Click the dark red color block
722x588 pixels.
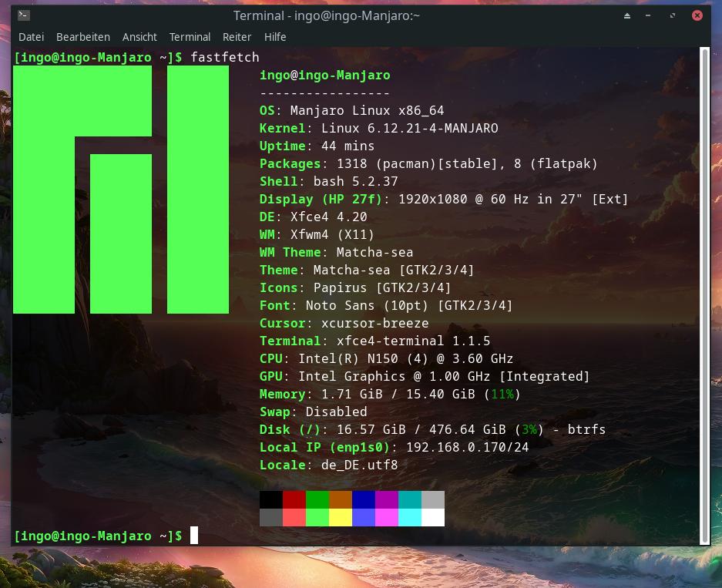tap(294, 499)
